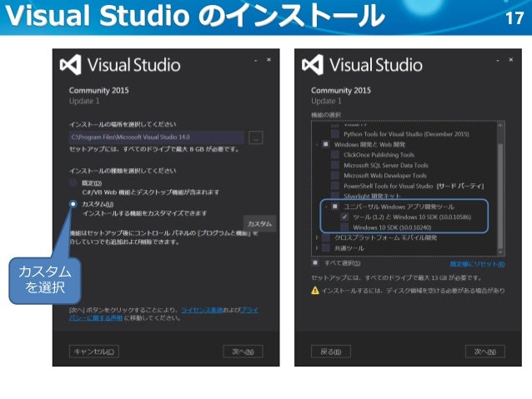Close the right Visual Studio installer window
This screenshot has width=532, height=399.
click(510, 60)
